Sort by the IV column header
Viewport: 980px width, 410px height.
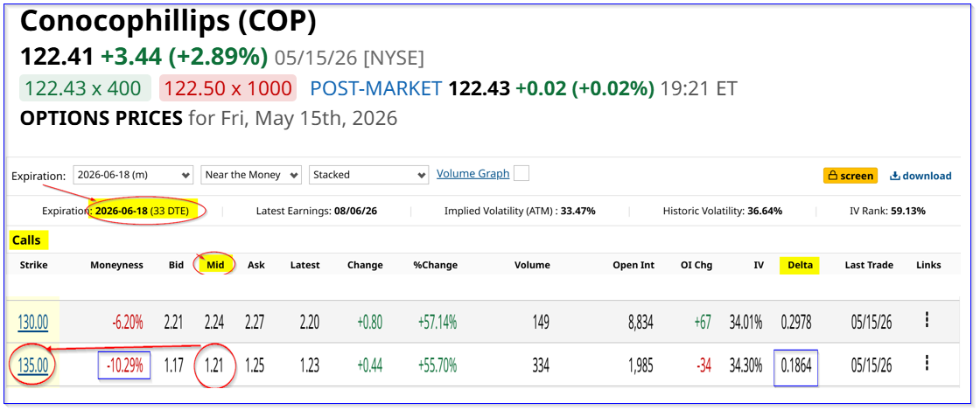pos(758,265)
